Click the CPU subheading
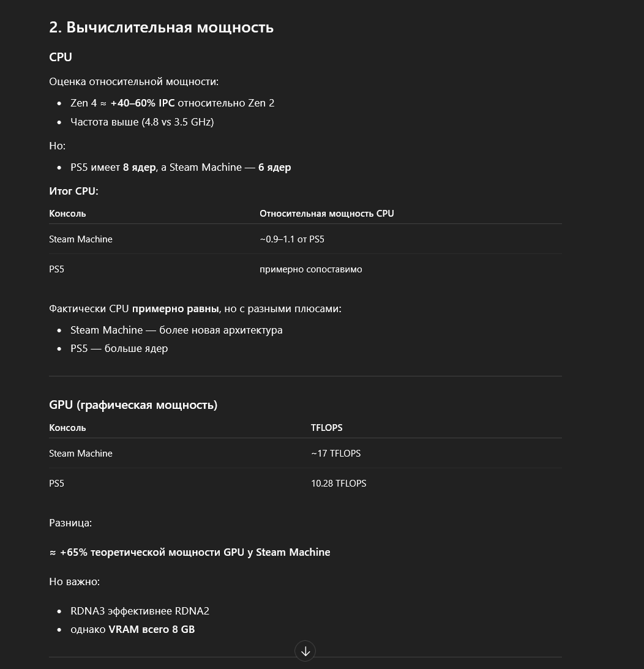Image resolution: width=644 pixels, height=669 pixels. (x=61, y=57)
